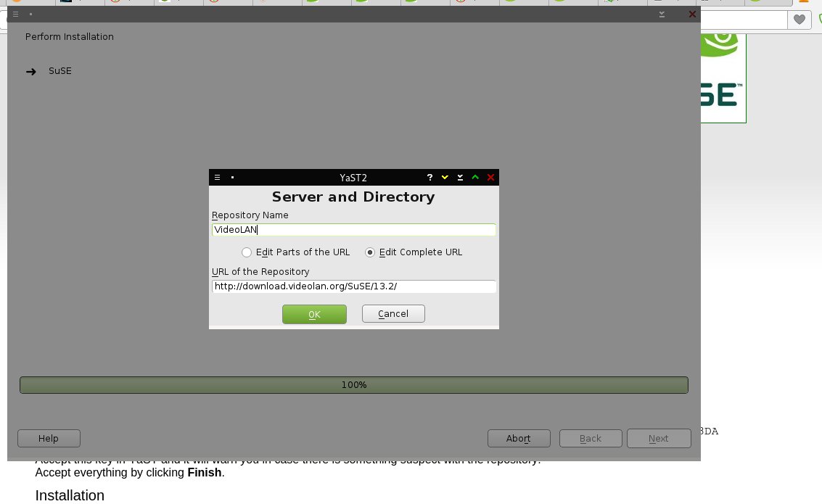Click the Next button in the installer
Image resolution: width=822 pixels, height=504 pixels.
click(x=659, y=439)
